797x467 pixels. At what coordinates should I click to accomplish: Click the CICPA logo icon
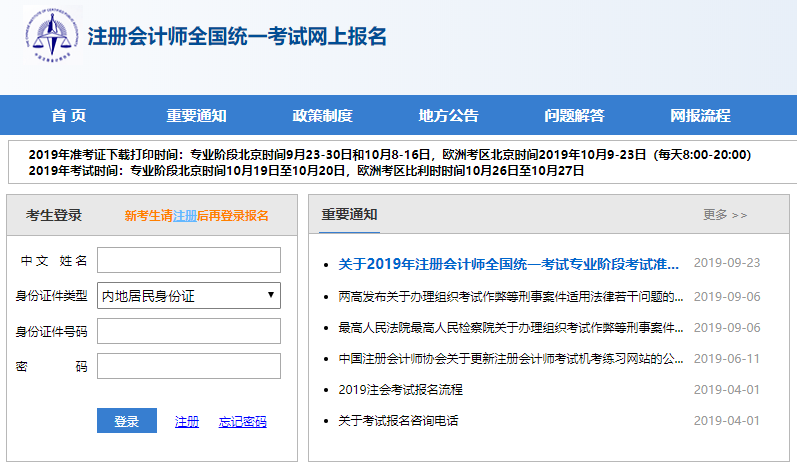55,39
